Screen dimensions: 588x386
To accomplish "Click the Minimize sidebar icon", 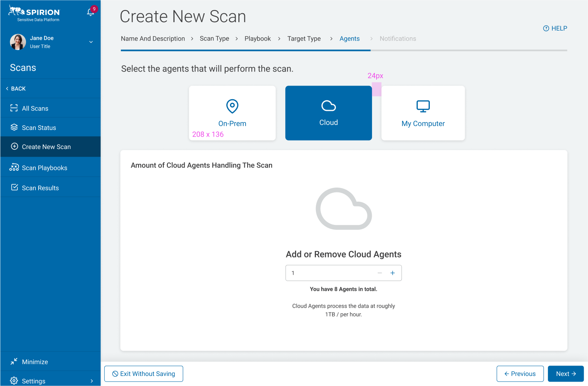I will (x=14, y=361).
